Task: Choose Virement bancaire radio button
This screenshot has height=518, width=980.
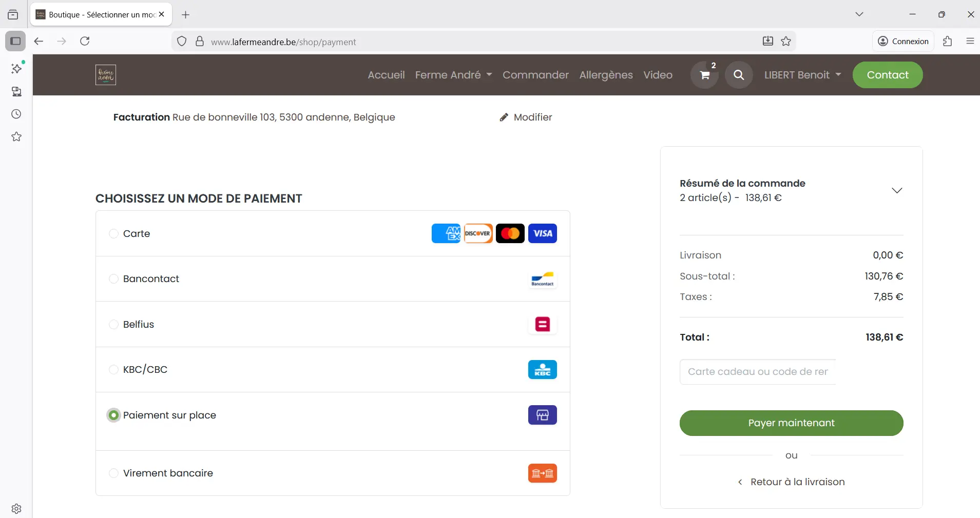Action: click(114, 473)
